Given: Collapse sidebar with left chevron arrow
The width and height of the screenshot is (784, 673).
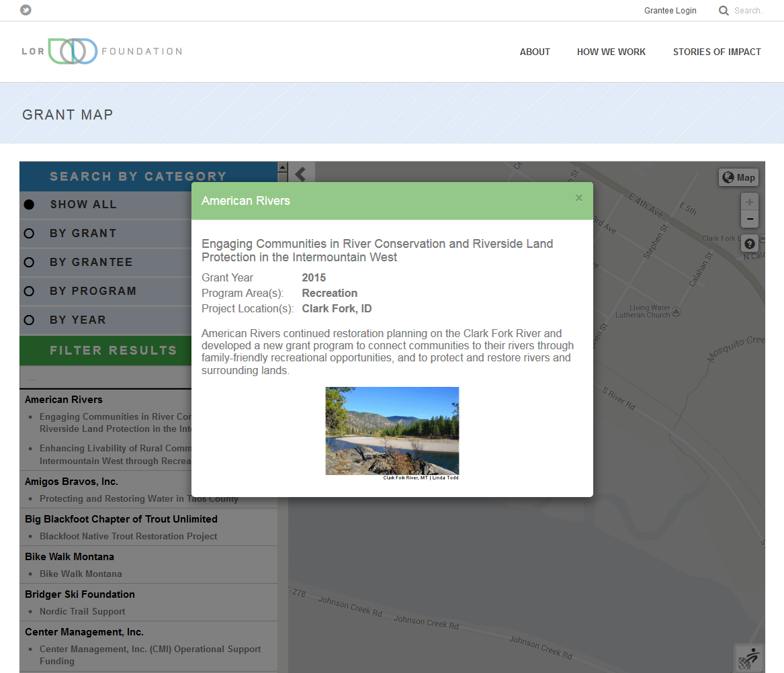Looking at the screenshot, I should [301, 173].
